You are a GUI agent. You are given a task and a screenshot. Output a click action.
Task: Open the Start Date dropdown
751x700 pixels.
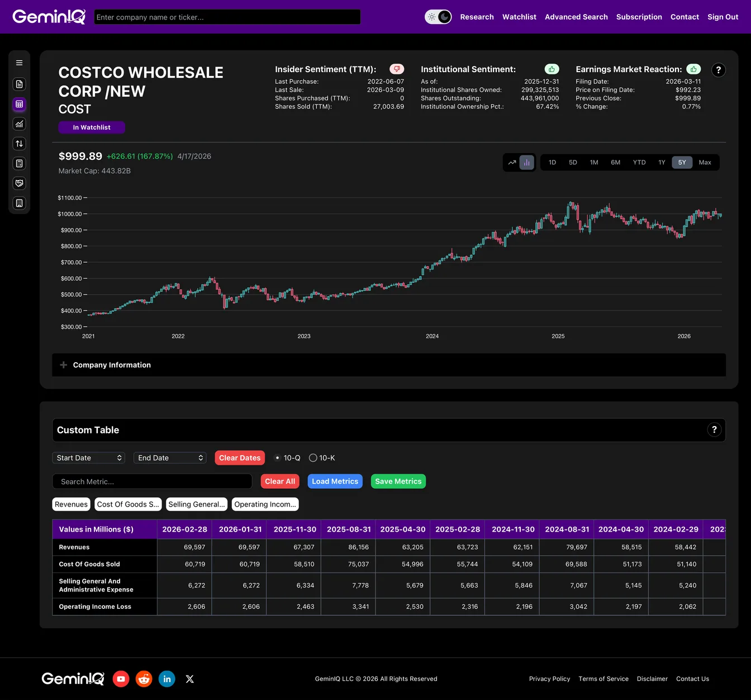88,458
